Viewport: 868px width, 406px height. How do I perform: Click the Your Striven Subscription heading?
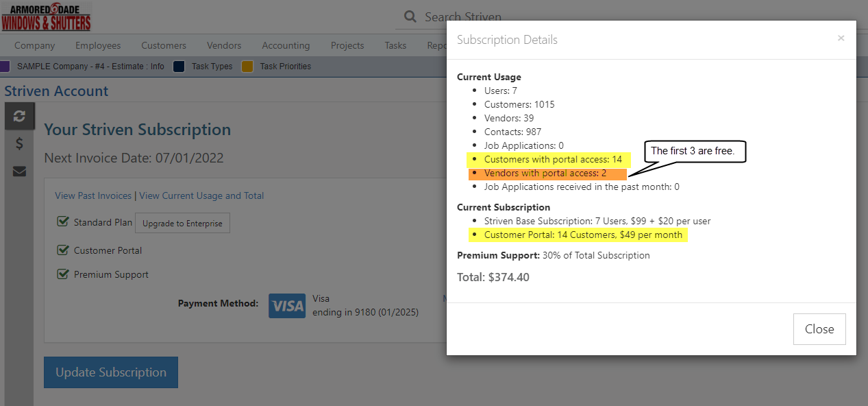138,130
